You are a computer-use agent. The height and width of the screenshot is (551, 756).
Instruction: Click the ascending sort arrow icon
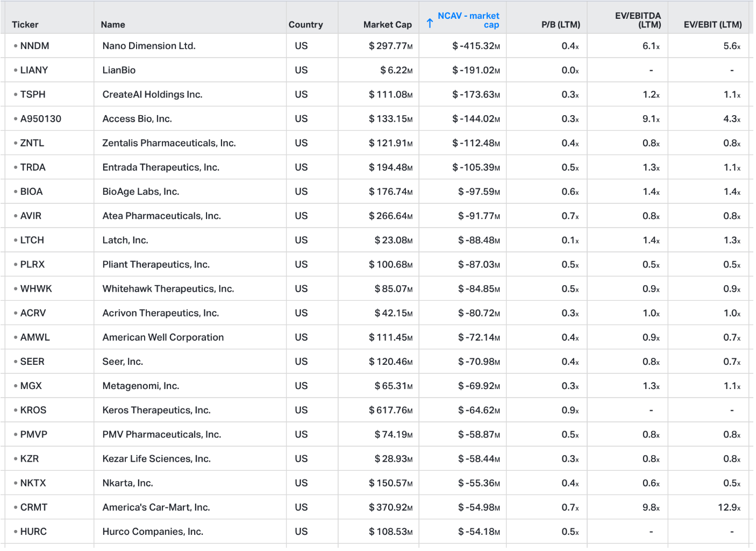pos(430,23)
